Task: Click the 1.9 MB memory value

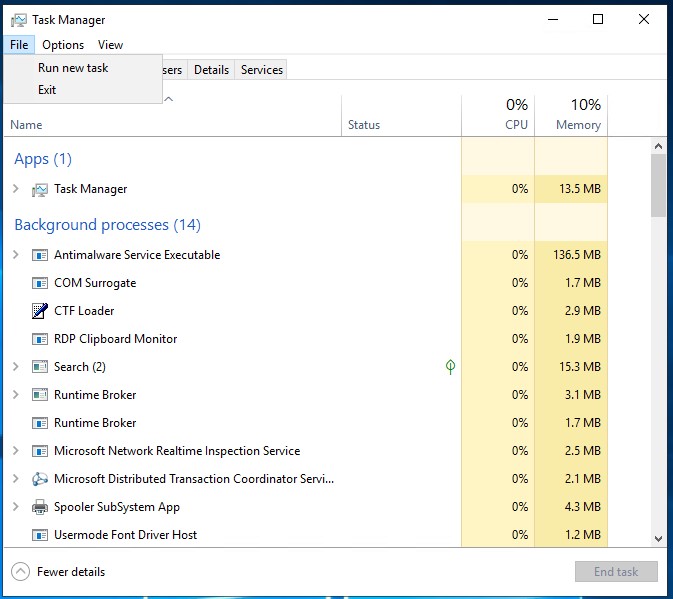Action: pos(582,339)
